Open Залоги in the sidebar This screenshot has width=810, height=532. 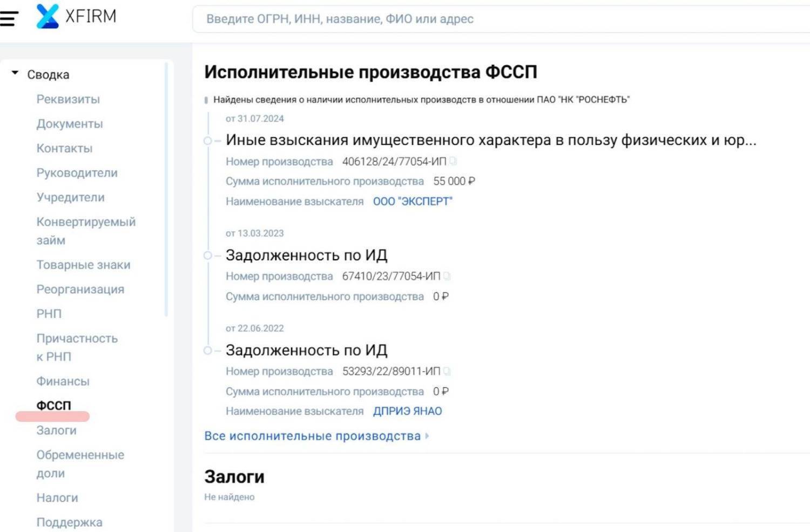[56, 430]
